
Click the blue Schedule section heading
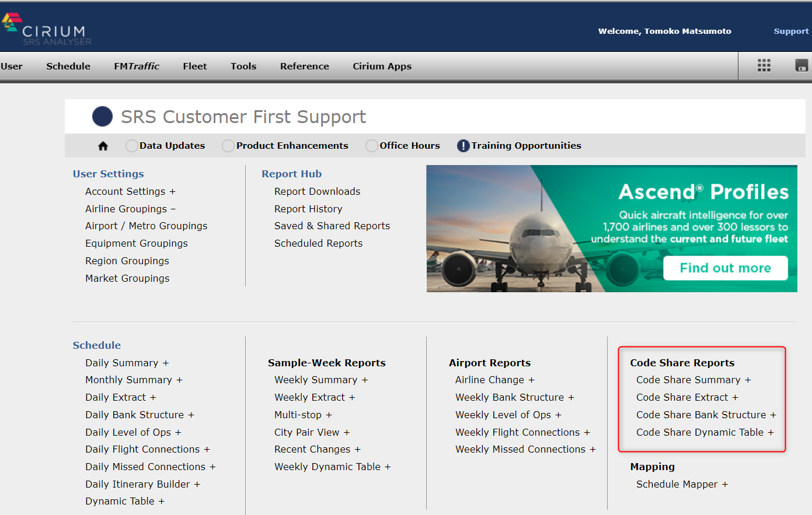(97, 345)
